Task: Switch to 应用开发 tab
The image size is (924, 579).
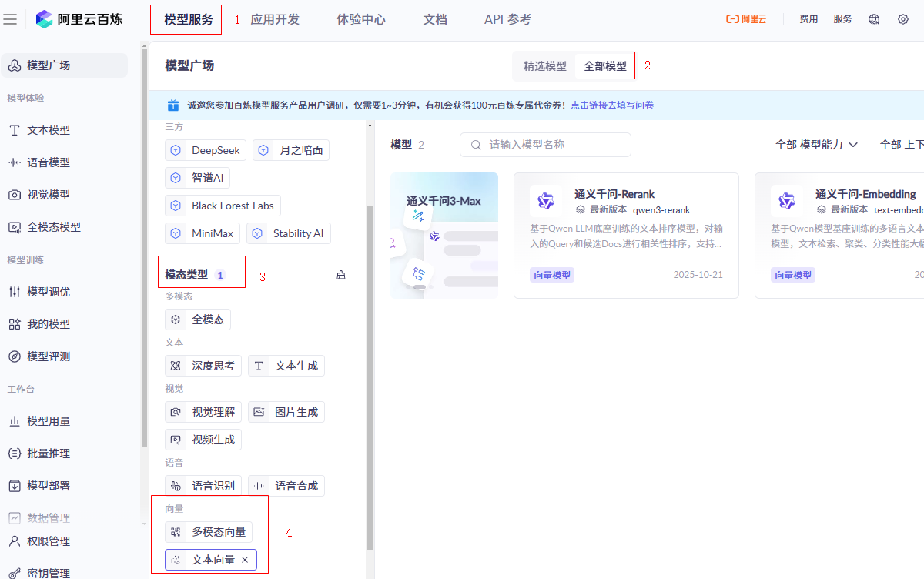Action: pos(275,19)
